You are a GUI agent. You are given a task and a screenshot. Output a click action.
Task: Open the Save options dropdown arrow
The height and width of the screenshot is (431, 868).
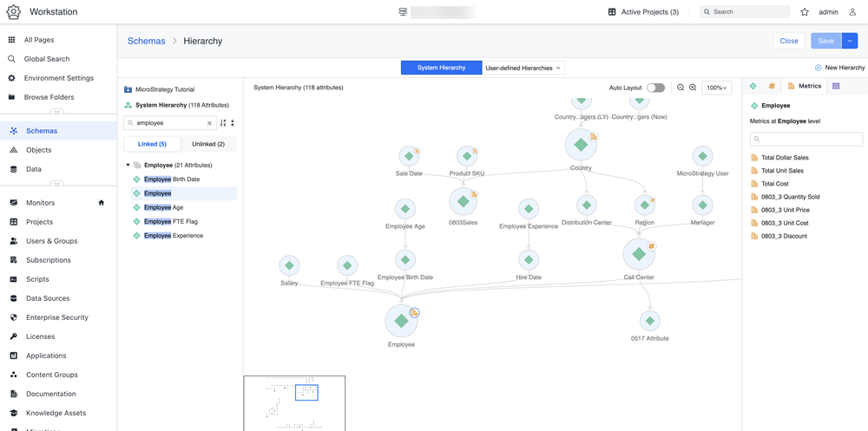849,41
